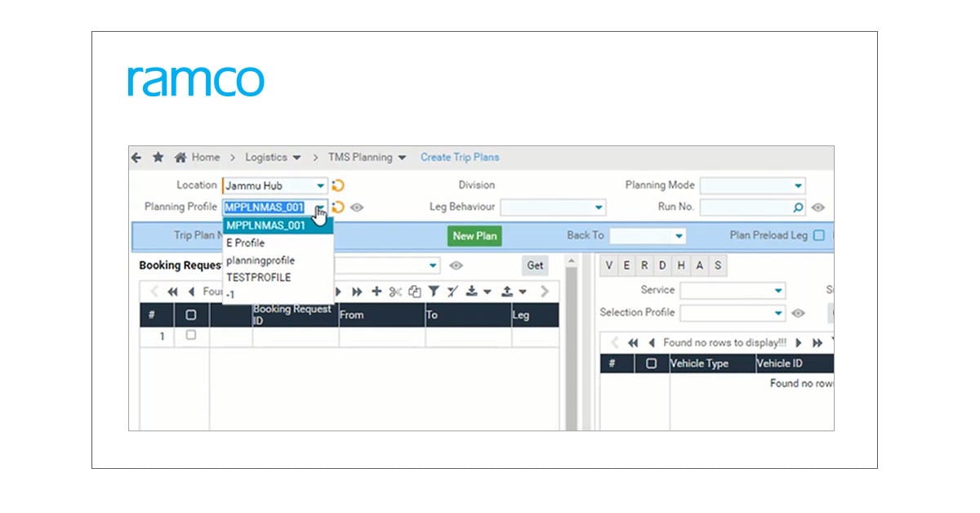Check the Booking Request grid header checkbox

[x=191, y=314]
